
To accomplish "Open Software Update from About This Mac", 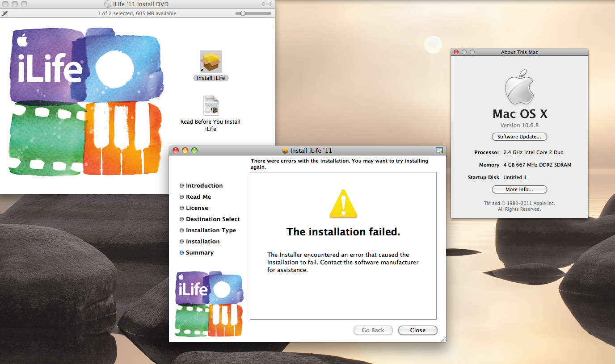I will [x=519, y=137].
